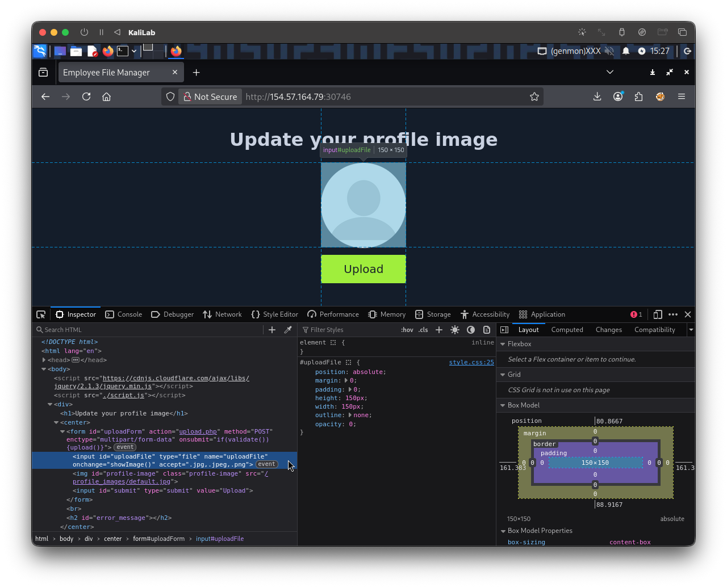This screenshot has width=727, height=588.
Task: Switch to the Computed tab
Action: 567,329
